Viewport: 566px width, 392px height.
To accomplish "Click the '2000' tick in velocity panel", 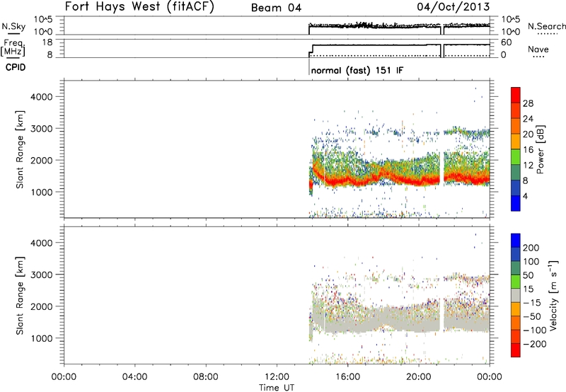I will [41, 306].
